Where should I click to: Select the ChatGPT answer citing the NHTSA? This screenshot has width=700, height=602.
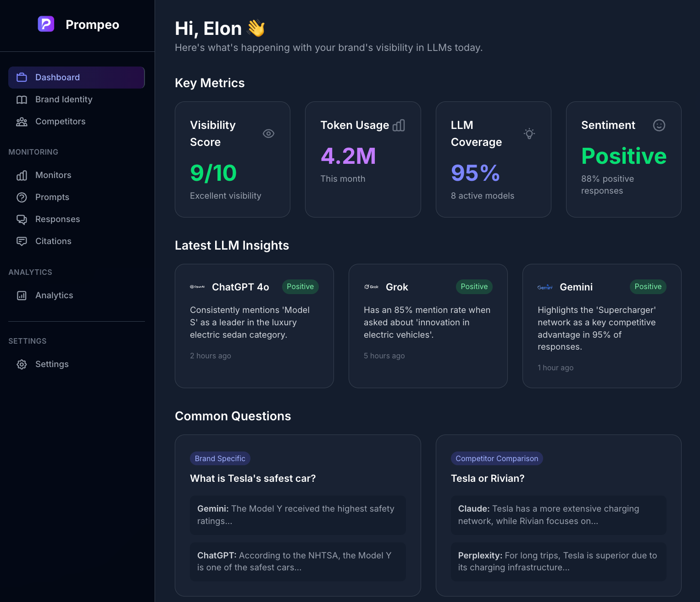(298, 562)
